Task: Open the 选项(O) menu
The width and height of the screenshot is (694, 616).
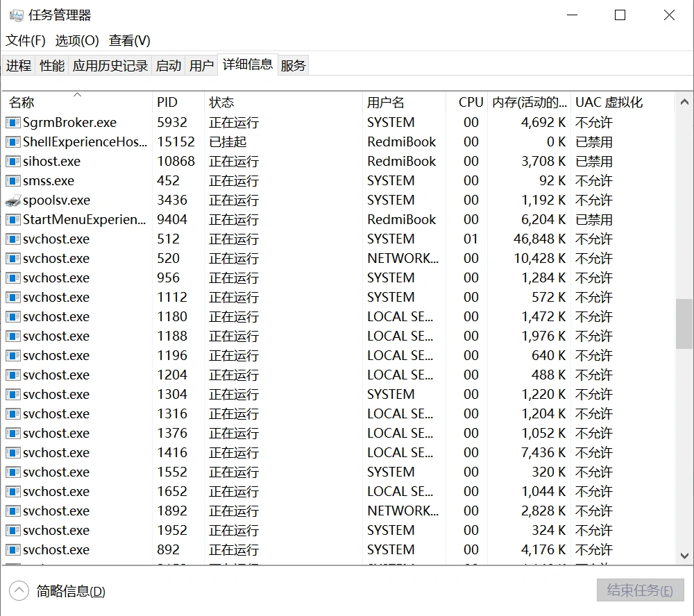Action: (x=77, y=41)
